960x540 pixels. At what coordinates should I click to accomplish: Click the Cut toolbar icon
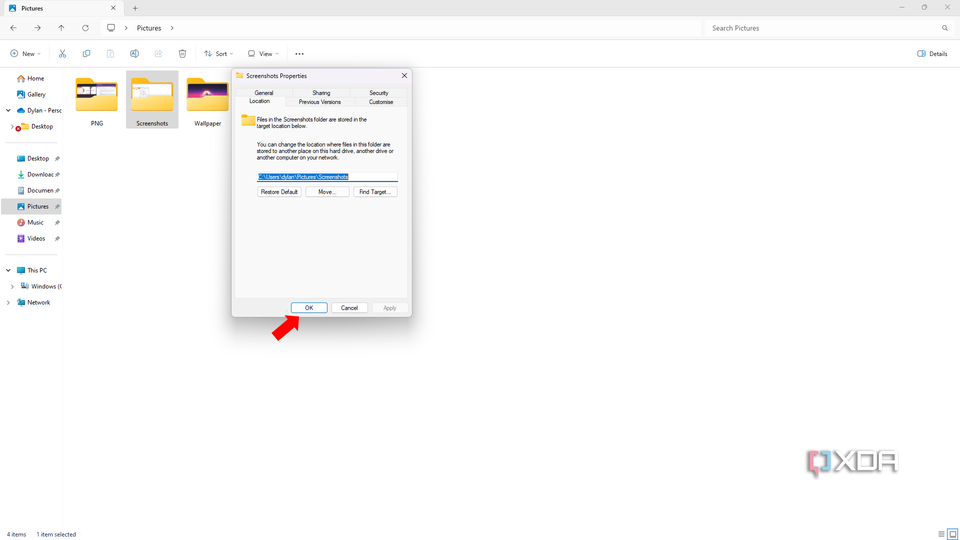point(62,54)
